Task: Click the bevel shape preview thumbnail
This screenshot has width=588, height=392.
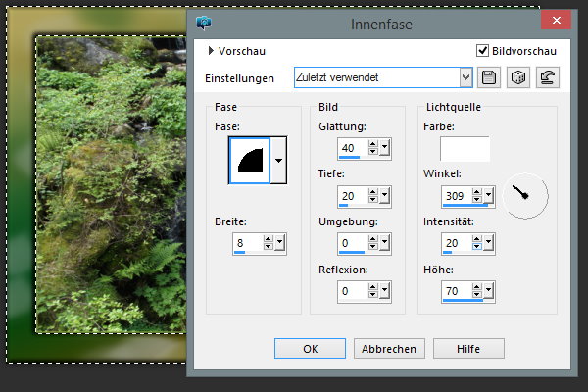Action: click(249, 160)
